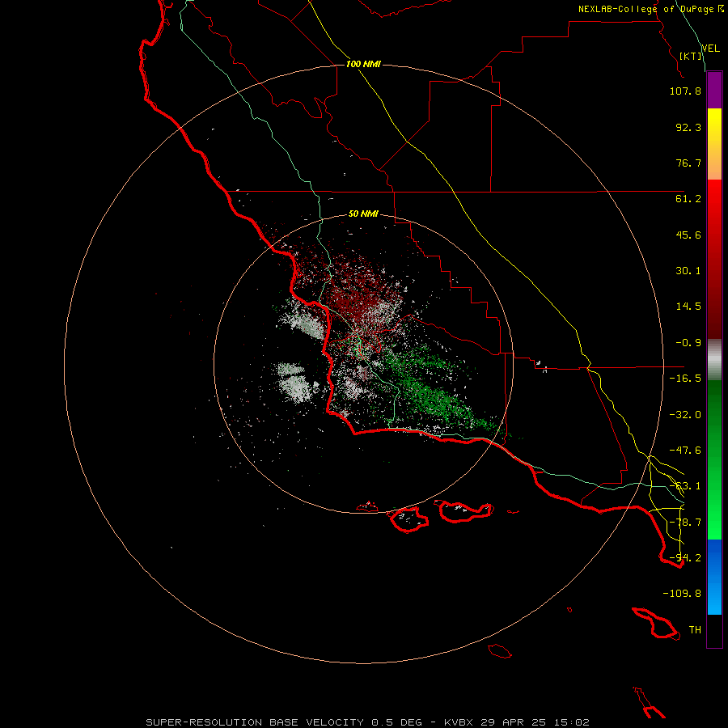Select the 61.2 scale value
Screen dimensions: 728x728
[x=688, y=199]
